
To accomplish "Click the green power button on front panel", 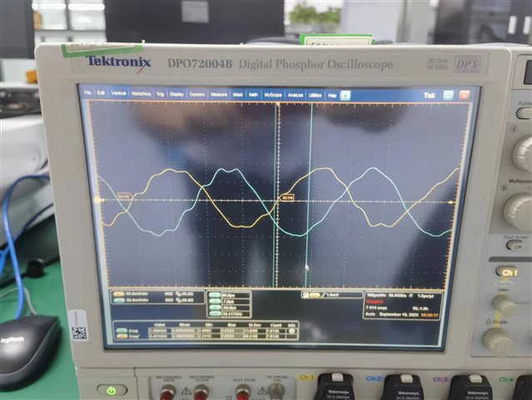I will click(x=112, y=391).
